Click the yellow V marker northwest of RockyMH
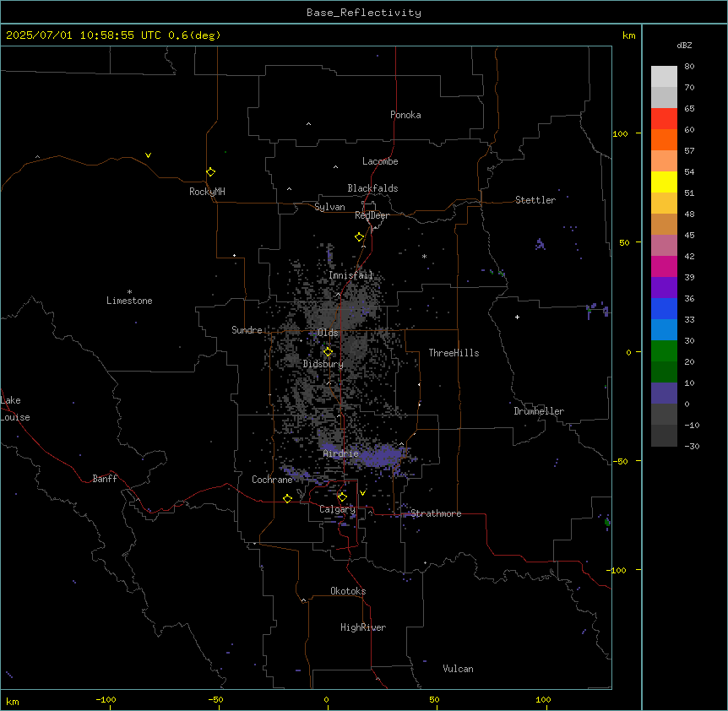 click(148, 155)
